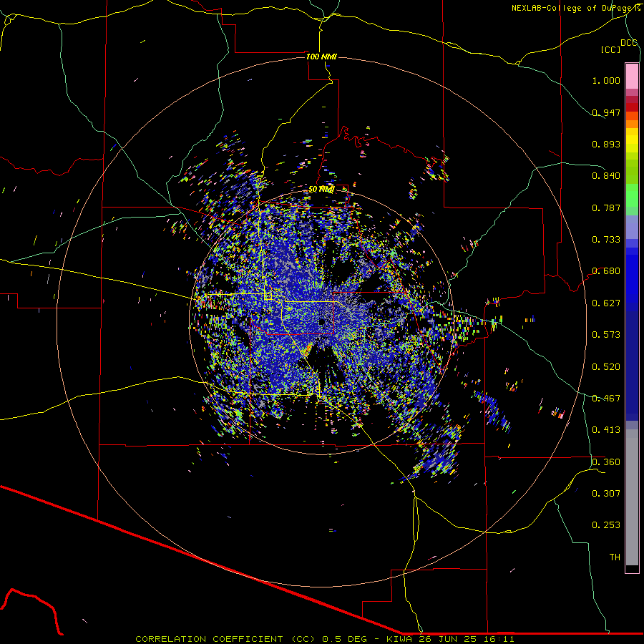Select the 0.840 scale value
Image resolution: width=644 pixels, height=644 pixels.
606,176
